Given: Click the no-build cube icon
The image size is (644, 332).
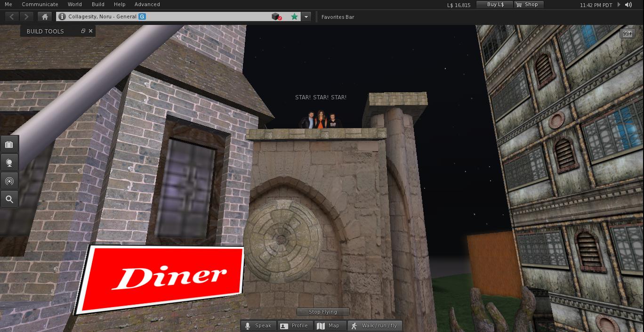Looking at the screenshot, I should tap(276, 16).
